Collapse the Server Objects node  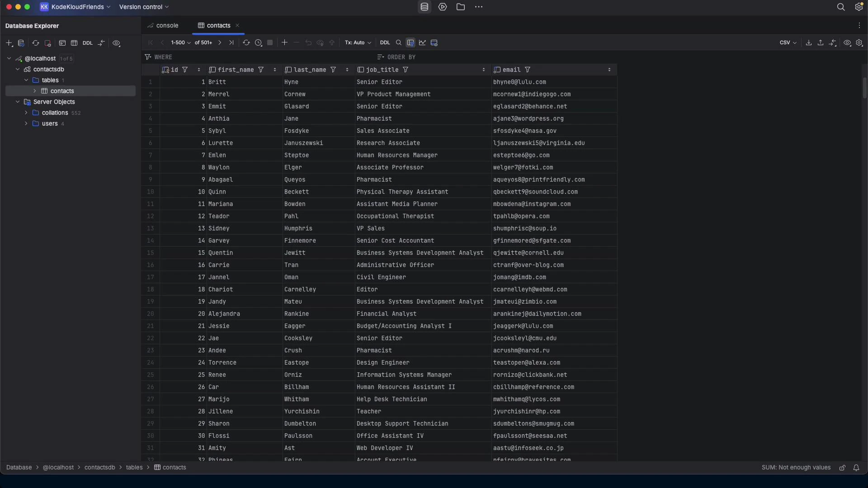(18, 102)
